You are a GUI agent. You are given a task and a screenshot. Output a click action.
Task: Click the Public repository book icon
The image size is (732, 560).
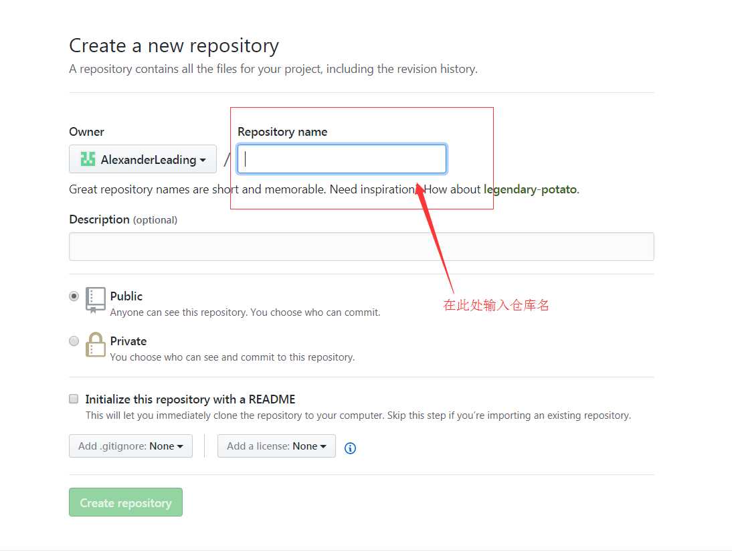[96, 300]
